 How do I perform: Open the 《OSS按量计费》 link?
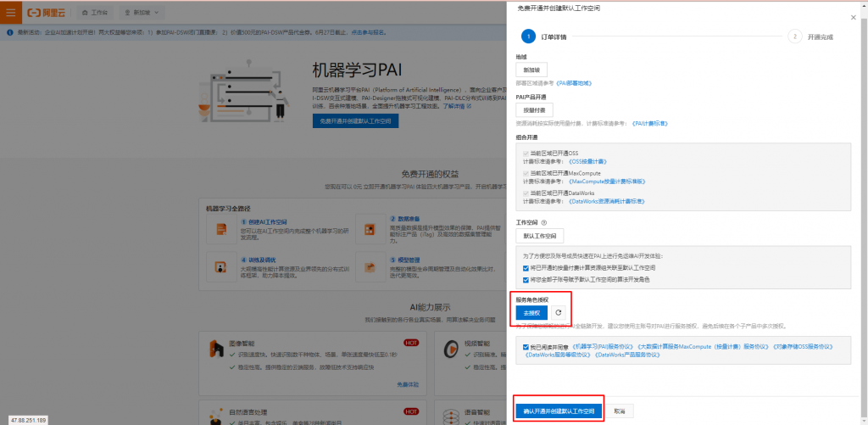588,161
